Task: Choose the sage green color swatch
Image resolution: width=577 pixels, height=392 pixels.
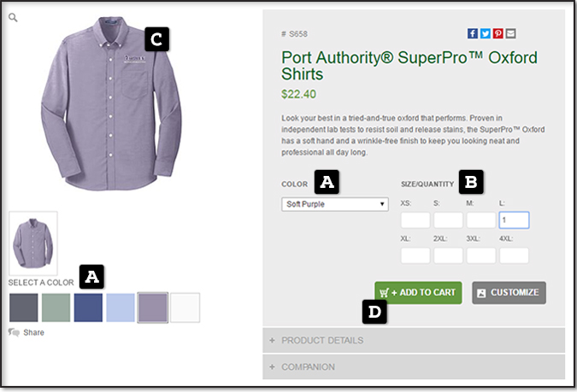Action: pyautogui.click(x=56, y=307)
